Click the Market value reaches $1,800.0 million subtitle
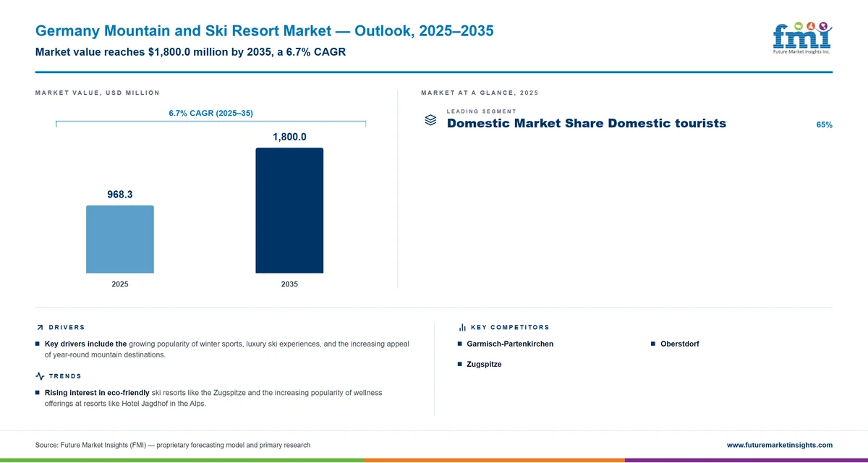The height and width of the screenshot is (463, 868). click(190, 52)
